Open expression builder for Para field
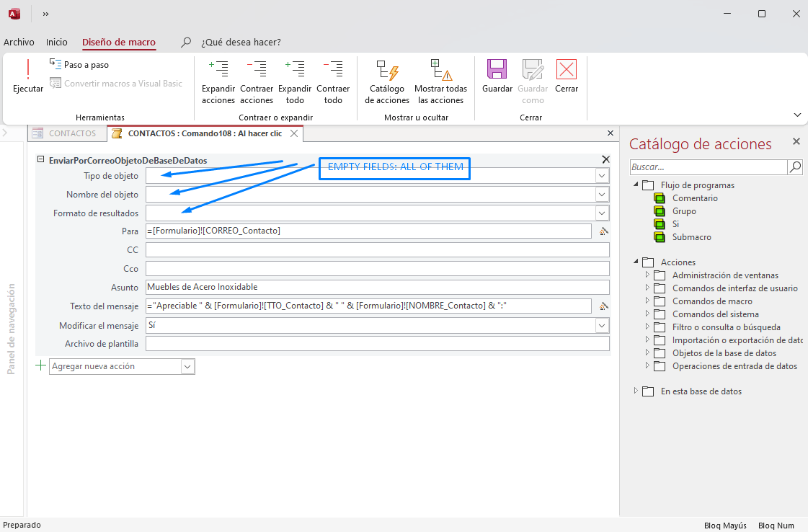 pos(603,231)
